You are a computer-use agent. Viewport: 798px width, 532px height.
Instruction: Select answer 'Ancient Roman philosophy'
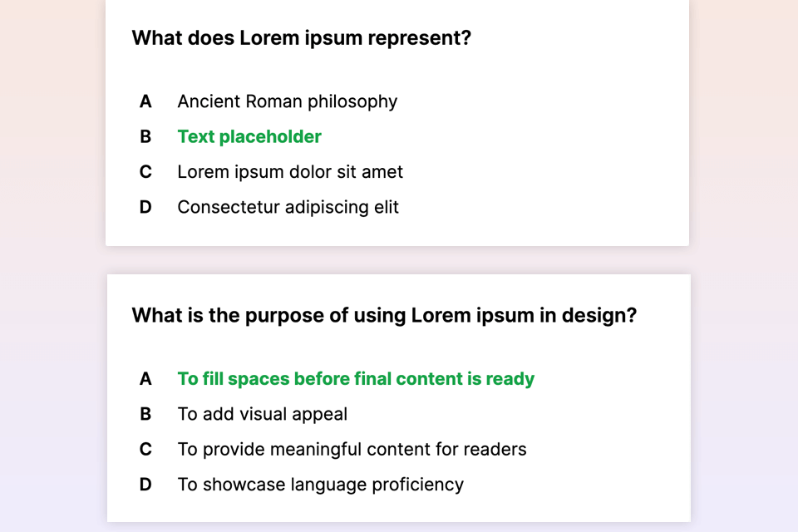tap(287, 101)
